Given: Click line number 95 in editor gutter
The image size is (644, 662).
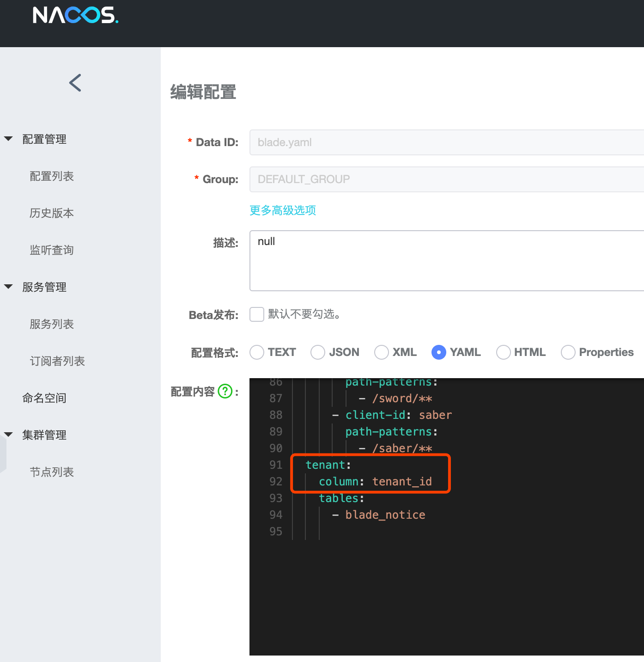Looking at the screenshot, I should coord(276,531).
